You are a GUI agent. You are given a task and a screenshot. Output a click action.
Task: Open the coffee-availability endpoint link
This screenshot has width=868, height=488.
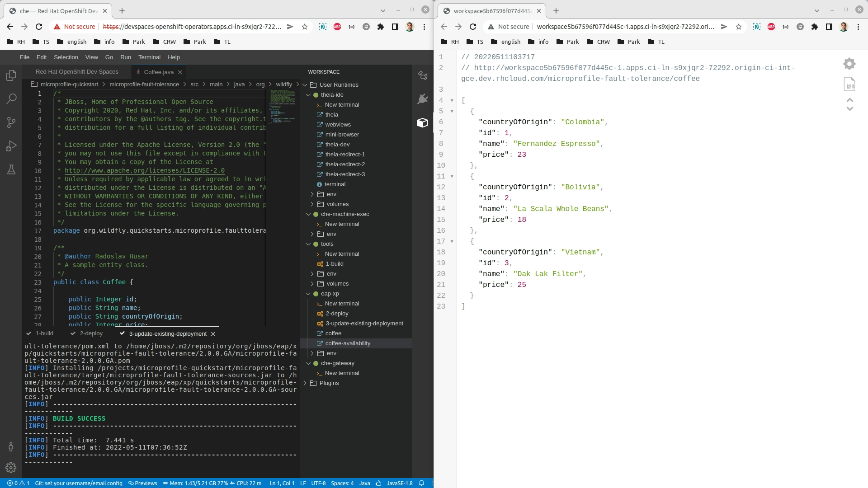[x=347, y=343]
